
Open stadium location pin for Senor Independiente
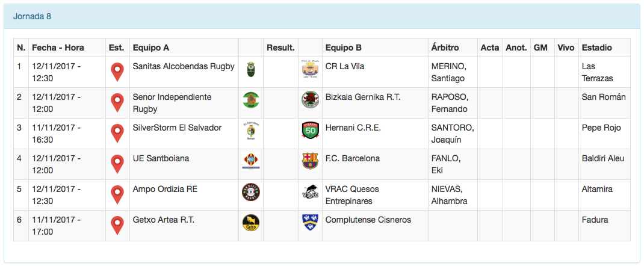(117, 103)
